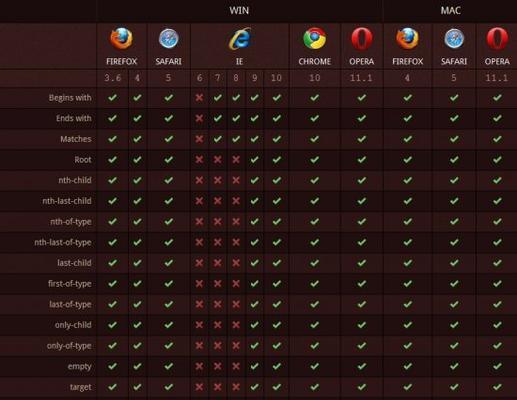Click the 'empty' row label

tap(80, 366)
